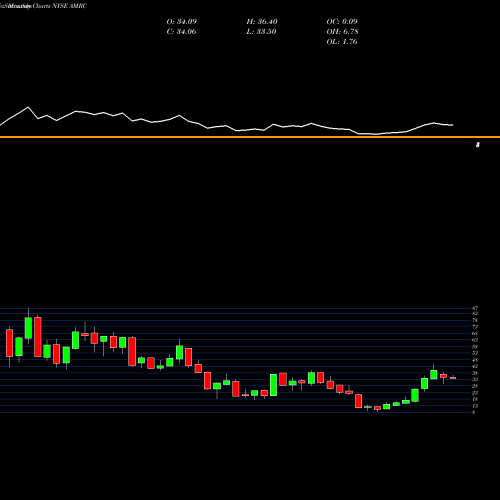
Task: Click the high price value H: 36.40
Action: pos(262,22)
